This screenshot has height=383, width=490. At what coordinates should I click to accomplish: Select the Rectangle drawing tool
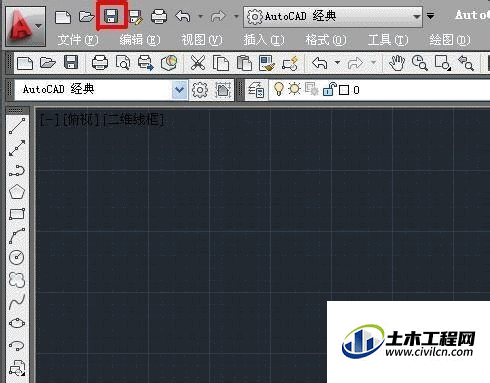pyautogui.click(x=17, y=214)
